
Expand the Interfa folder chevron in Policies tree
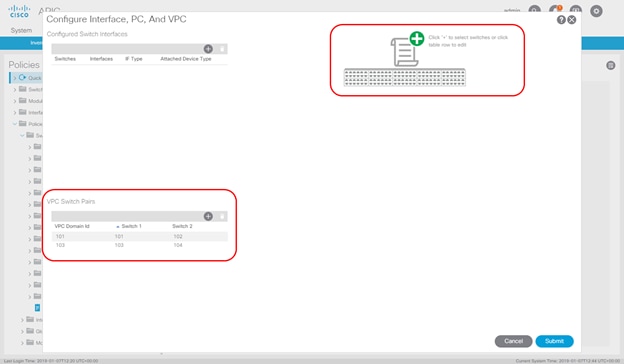pos(15,113)
